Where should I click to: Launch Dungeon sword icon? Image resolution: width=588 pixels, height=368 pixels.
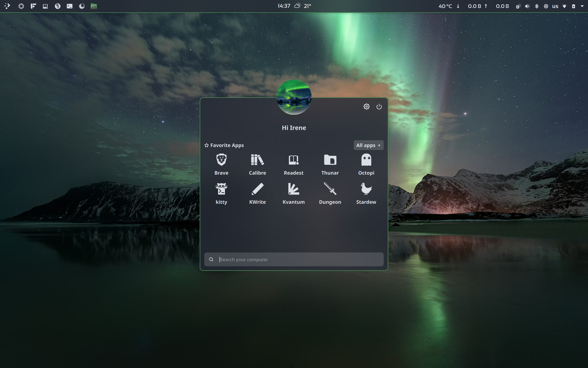[x=330, y=193]
